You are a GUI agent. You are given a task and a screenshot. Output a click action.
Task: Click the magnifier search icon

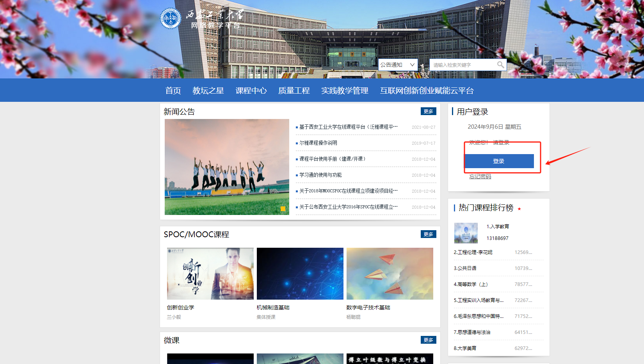click(500, 65)
